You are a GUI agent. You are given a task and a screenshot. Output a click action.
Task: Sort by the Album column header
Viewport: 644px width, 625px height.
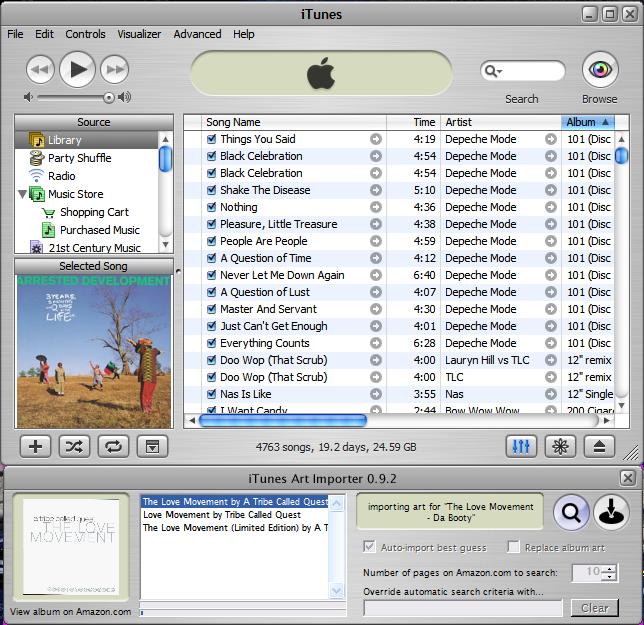coord(587,122)
